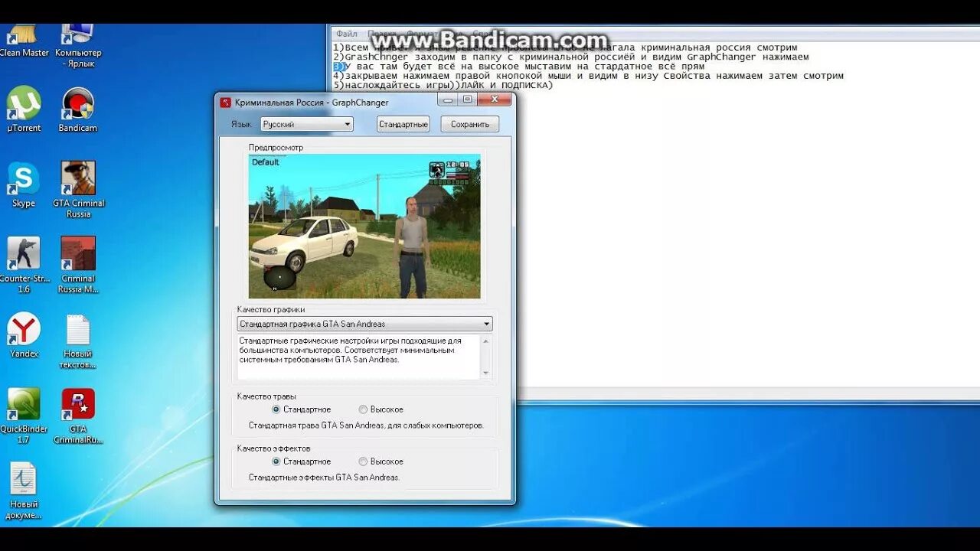Expand the Качество графики combo box
Image resolution: width=980 pixels, height=551 pixels.
364,324
